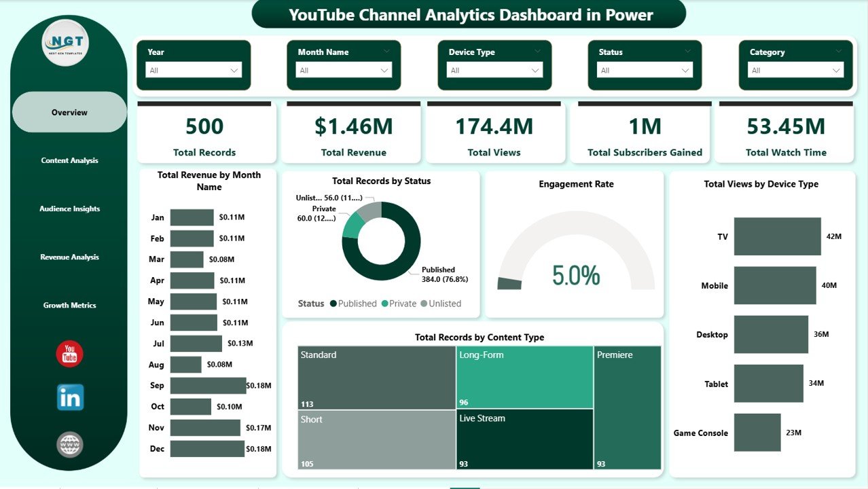Toggle the Unlisted legend item

coord(445,304)
